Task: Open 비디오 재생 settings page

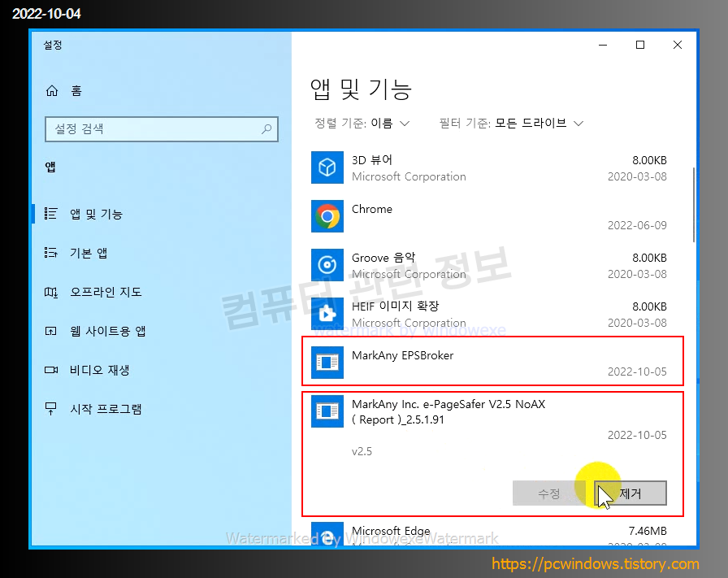Action: tap(99, 370)
